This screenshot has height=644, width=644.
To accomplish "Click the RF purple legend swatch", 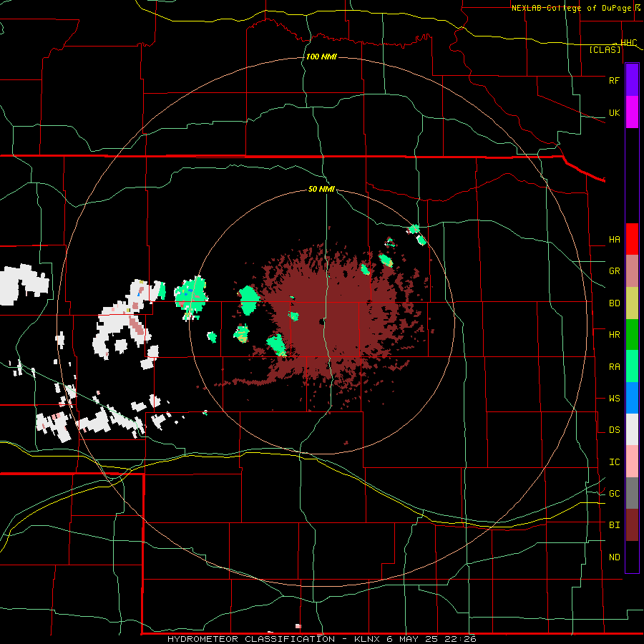I will pos(632,79).
